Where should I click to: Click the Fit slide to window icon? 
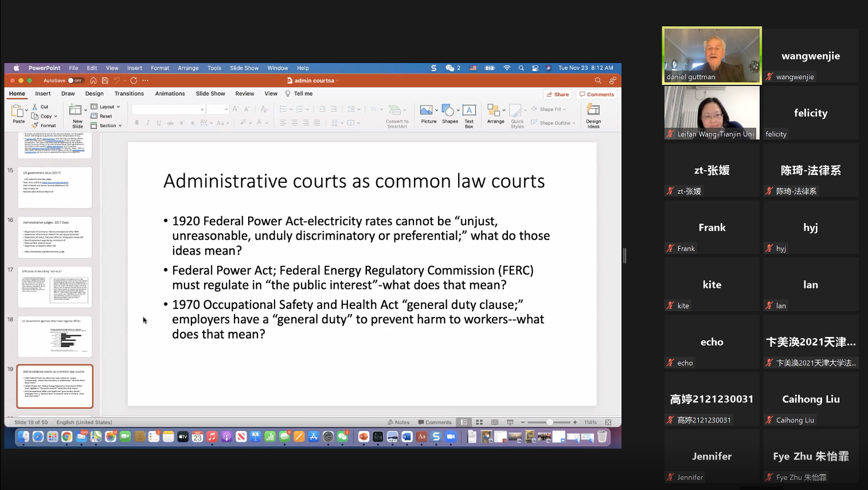[608, 422]
